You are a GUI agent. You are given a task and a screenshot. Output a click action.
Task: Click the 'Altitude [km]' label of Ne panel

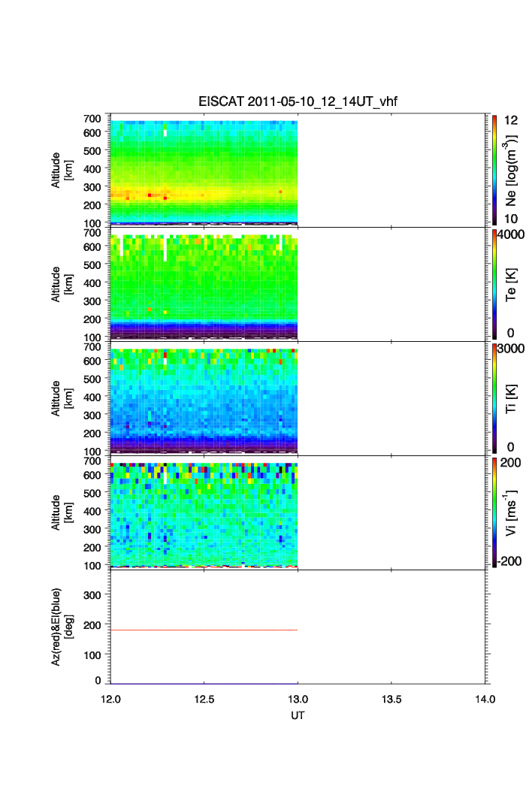coord(62,171)
